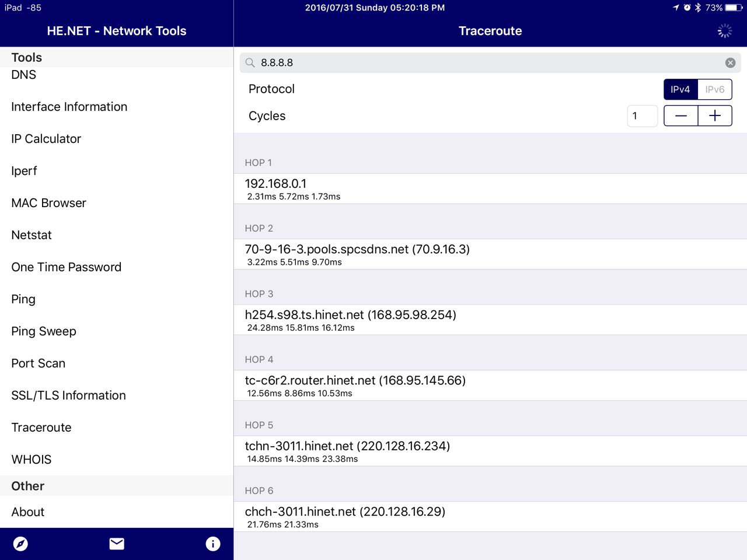Switch protocol to IPv6

(714, 89)
